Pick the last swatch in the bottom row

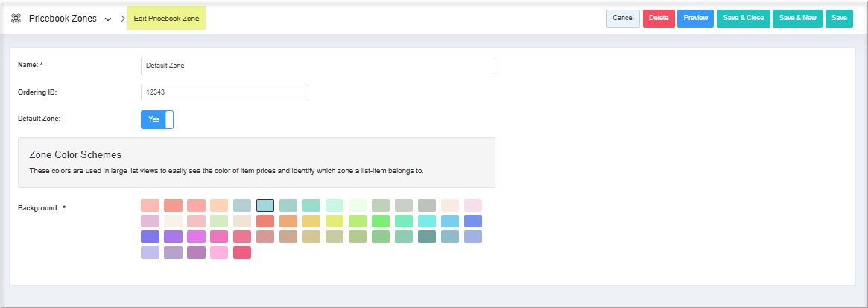pos(242,252)
